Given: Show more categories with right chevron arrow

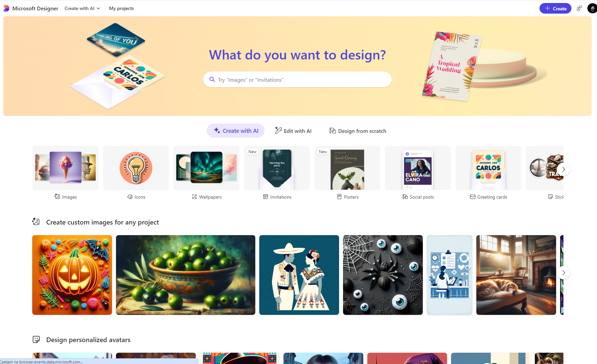Looking at the screenshot, I should pos(563,169).
